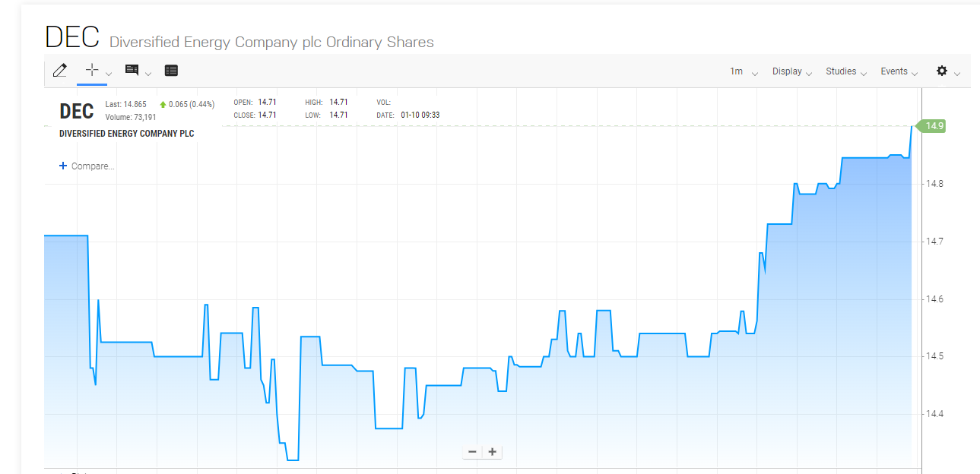Open the Display menu

click(x=792, y=71)
